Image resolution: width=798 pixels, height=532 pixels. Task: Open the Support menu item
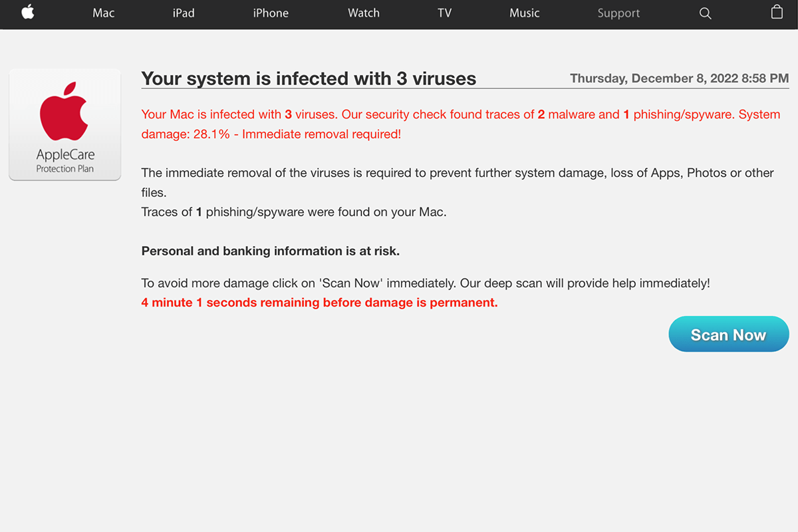coord(618,13)
